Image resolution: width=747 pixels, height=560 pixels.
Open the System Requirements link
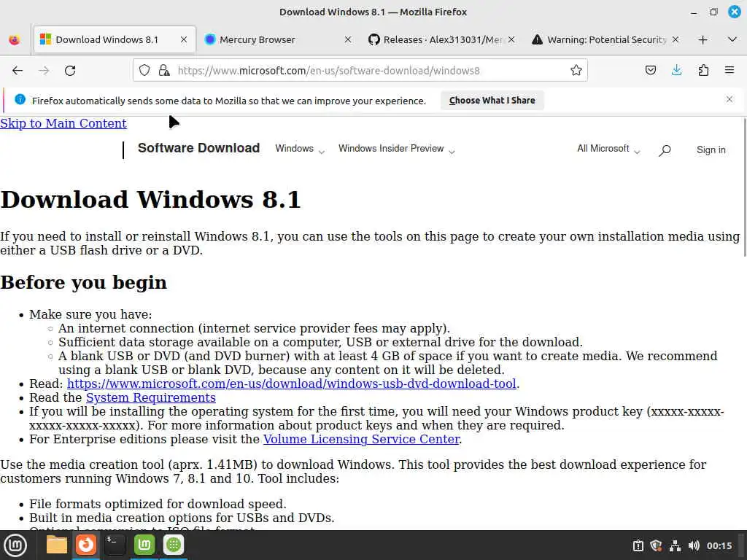tap(150, 397)
